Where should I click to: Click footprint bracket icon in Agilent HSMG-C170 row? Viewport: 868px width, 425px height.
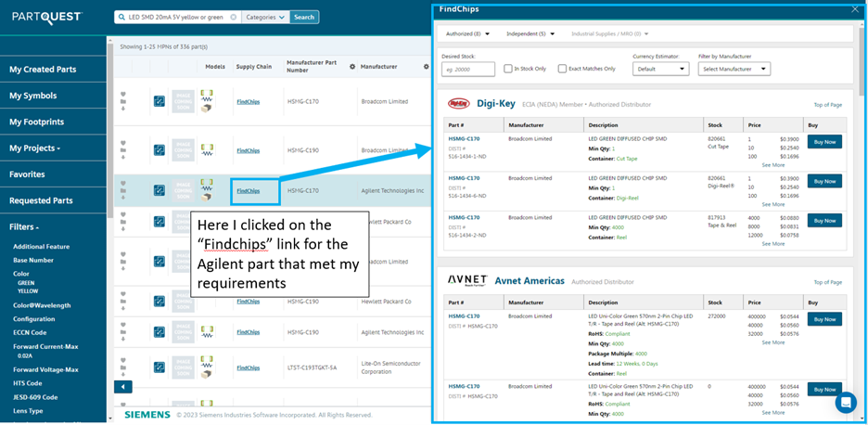[207, 181]
